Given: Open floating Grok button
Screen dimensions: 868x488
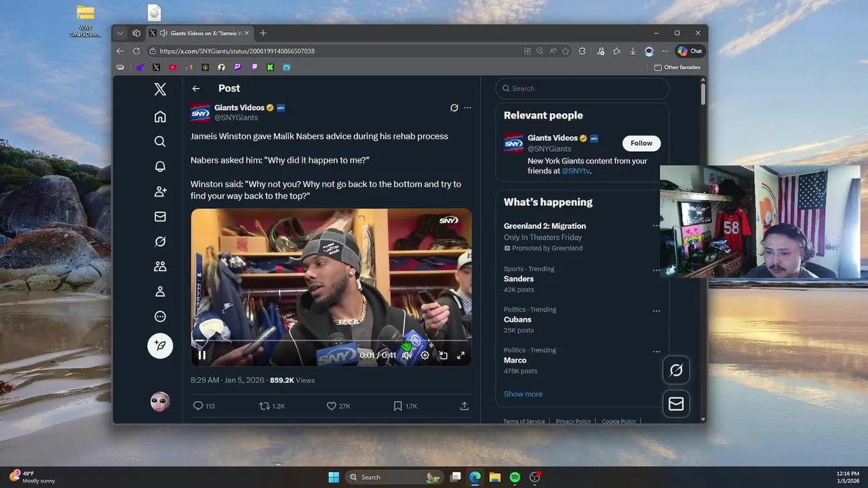Looking at the screenshot, I should [x=676, y=370].
